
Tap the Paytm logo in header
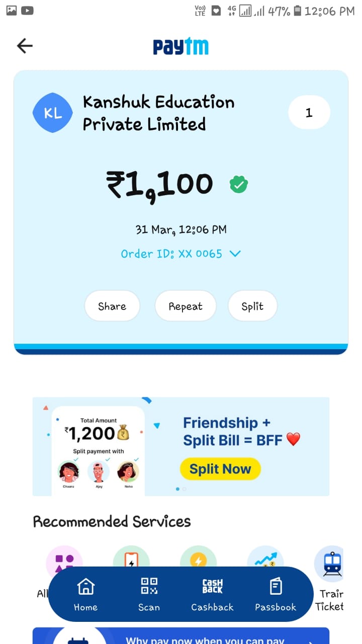(180, 47)
